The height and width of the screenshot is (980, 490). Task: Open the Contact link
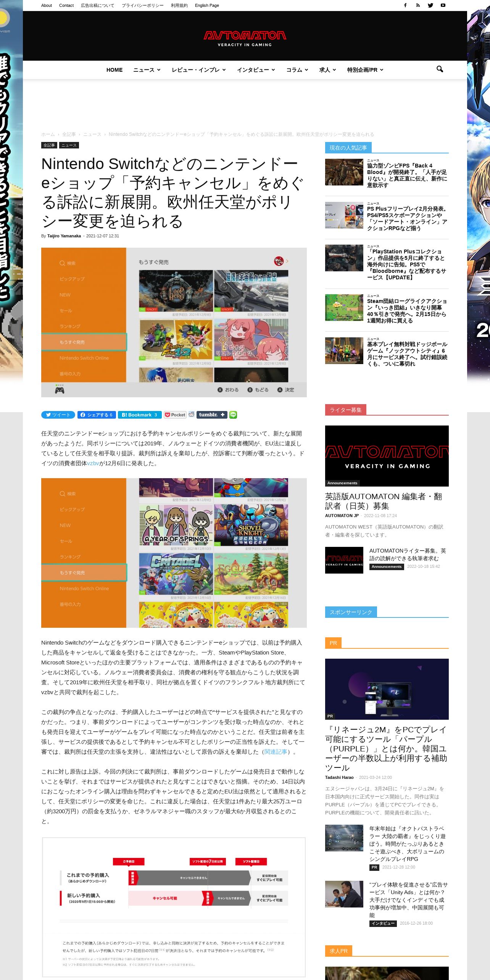click(66, 5)
